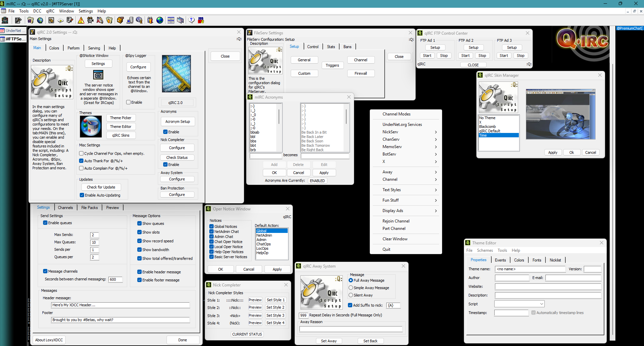The height and width of the screenshot is (346, 644).
Task: Expand the Display Ads submenu
Action: click(x=406, y=211)
